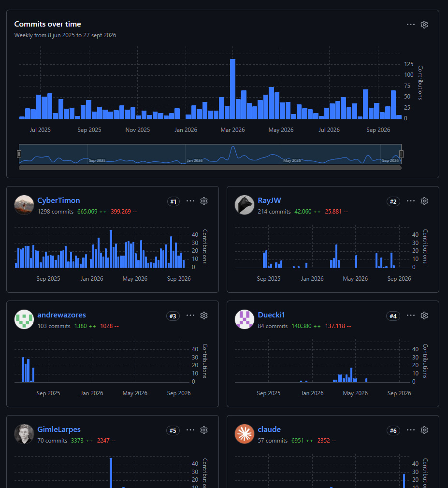Click the "Weekly from 8 jun 2025 to 27 sept 2026" subtitle

tap(65, 35)
